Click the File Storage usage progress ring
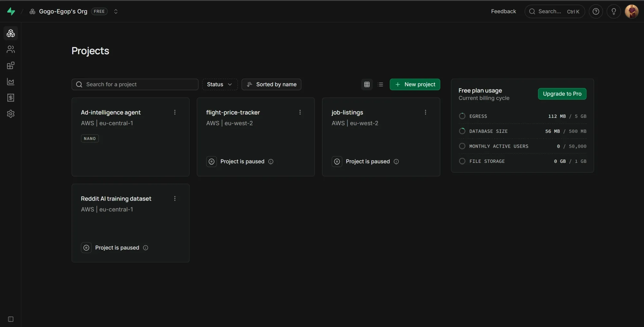Viewport: 644px width, 327px height. [462, 161]
